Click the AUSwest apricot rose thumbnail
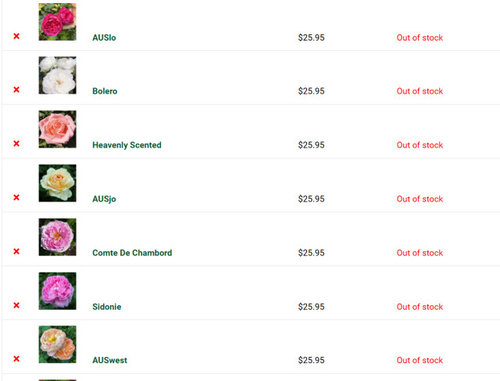 tap(57, 345)
